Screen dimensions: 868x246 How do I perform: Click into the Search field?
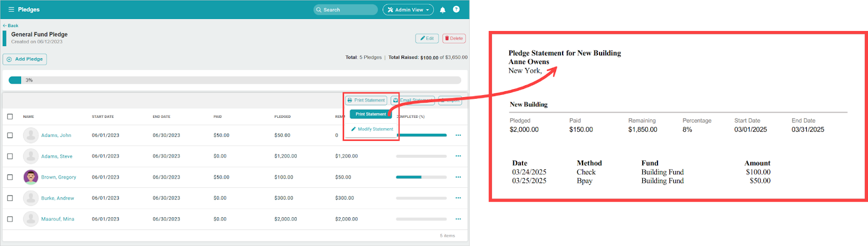pyautogui.click(x=346, y=10)
